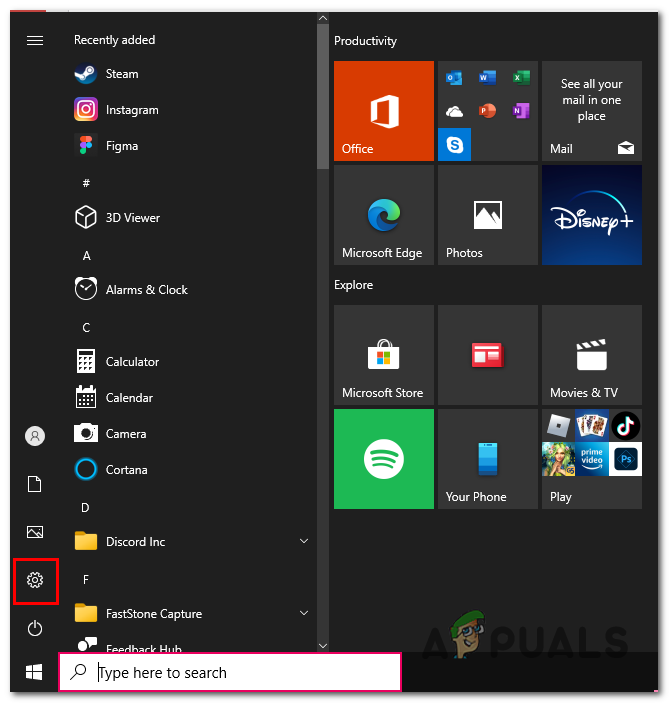The width and height of the screenshot is (669, 703).
Task: Click the letter 'C' section header
Action: [86, 328]
